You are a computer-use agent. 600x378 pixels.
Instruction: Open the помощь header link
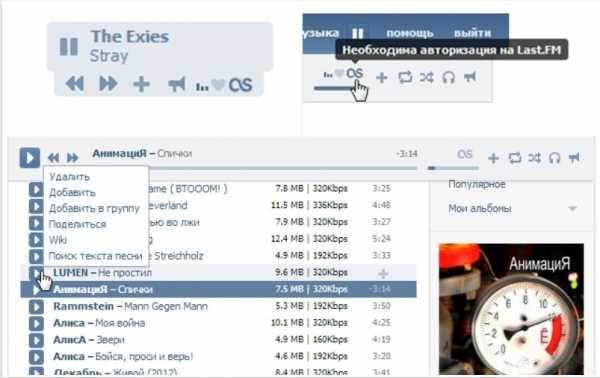[x=409, y=33]
